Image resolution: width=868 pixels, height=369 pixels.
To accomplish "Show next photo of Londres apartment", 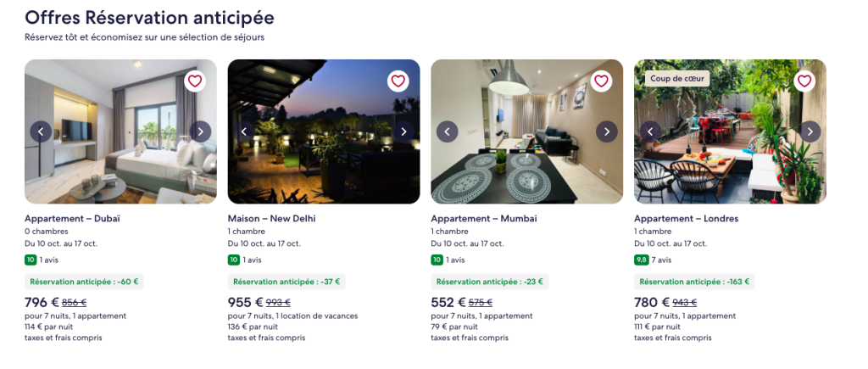I will click(x=810, y=131).
